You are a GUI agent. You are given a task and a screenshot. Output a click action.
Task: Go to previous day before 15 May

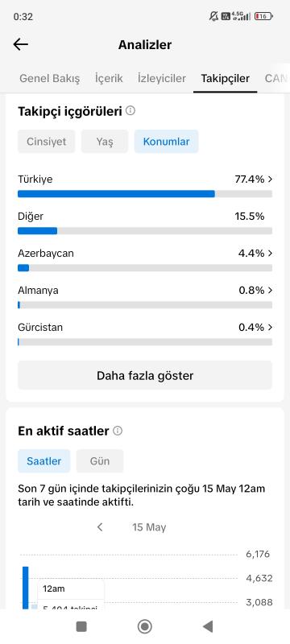(x=100, y=527)
